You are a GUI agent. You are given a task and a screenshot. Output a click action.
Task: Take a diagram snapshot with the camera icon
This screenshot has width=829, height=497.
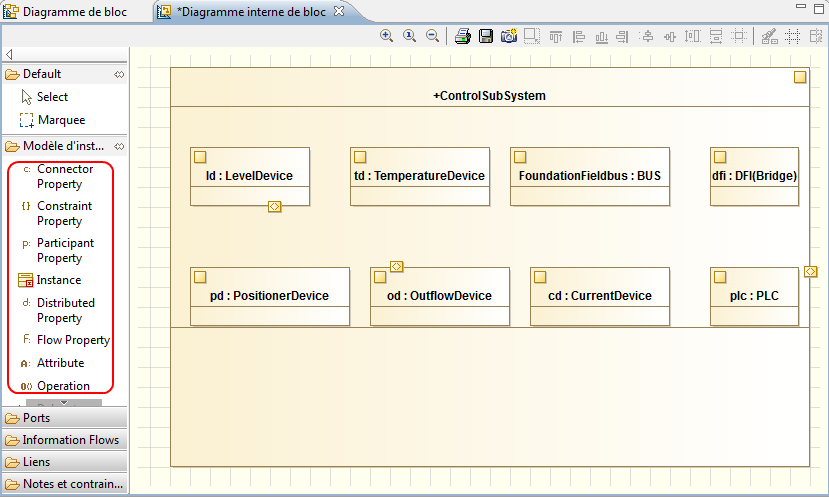509,36
